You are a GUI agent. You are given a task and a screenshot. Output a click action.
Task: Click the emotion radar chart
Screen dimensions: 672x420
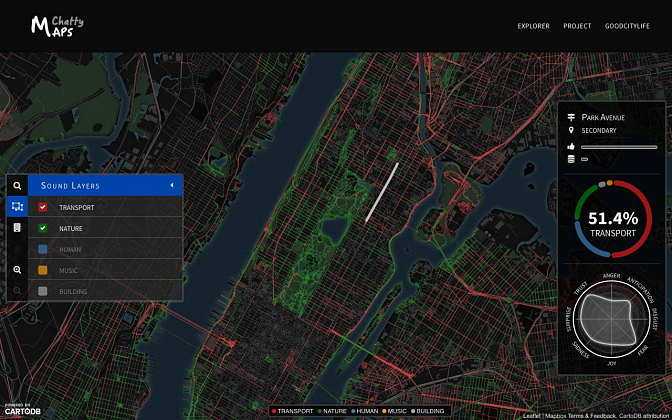[612, 319]
